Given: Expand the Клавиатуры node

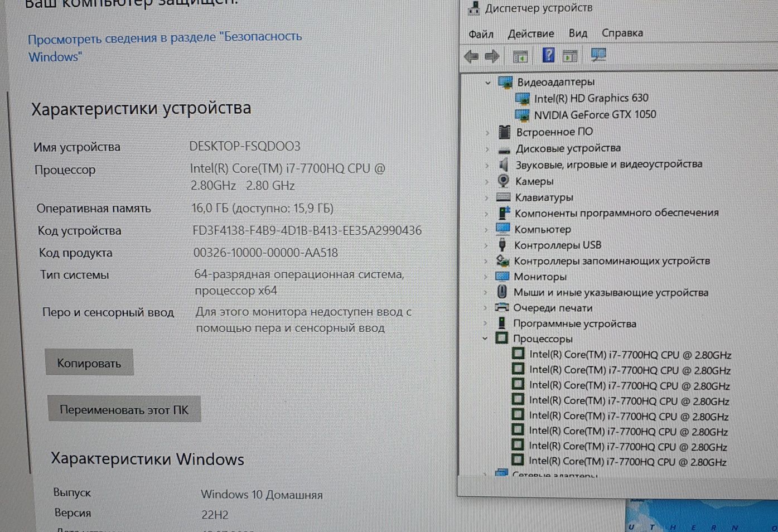Looking at the screenshot, I should pos(486,197).
